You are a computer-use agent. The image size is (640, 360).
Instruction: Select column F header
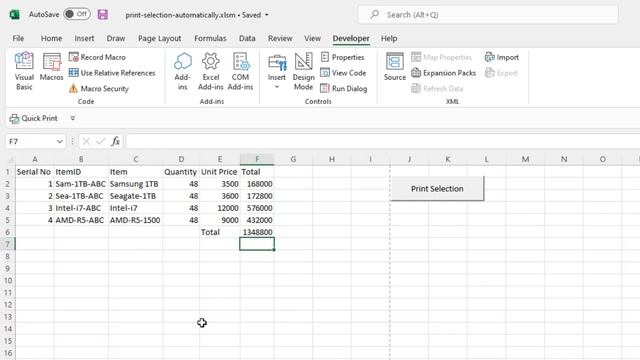[257, 159]
